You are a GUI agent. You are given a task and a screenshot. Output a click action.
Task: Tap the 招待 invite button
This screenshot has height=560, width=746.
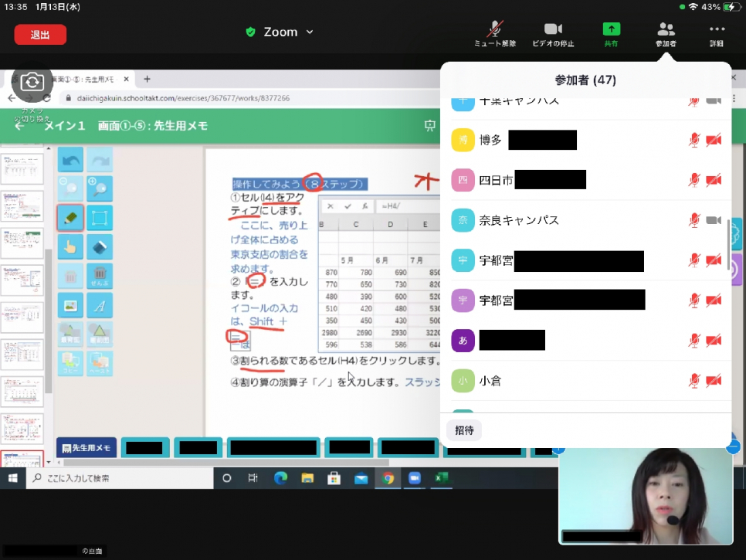point(464,430)
